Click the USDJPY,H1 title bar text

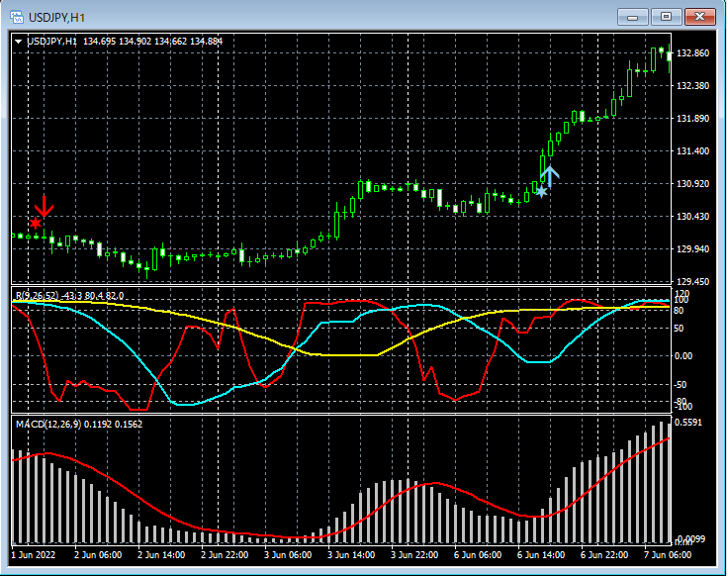[56, 18]
